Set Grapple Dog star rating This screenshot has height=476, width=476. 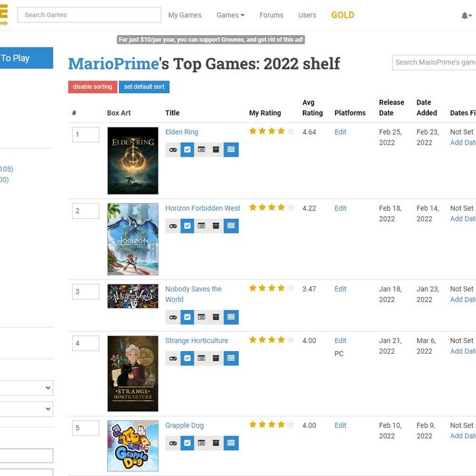coord(272,424)
